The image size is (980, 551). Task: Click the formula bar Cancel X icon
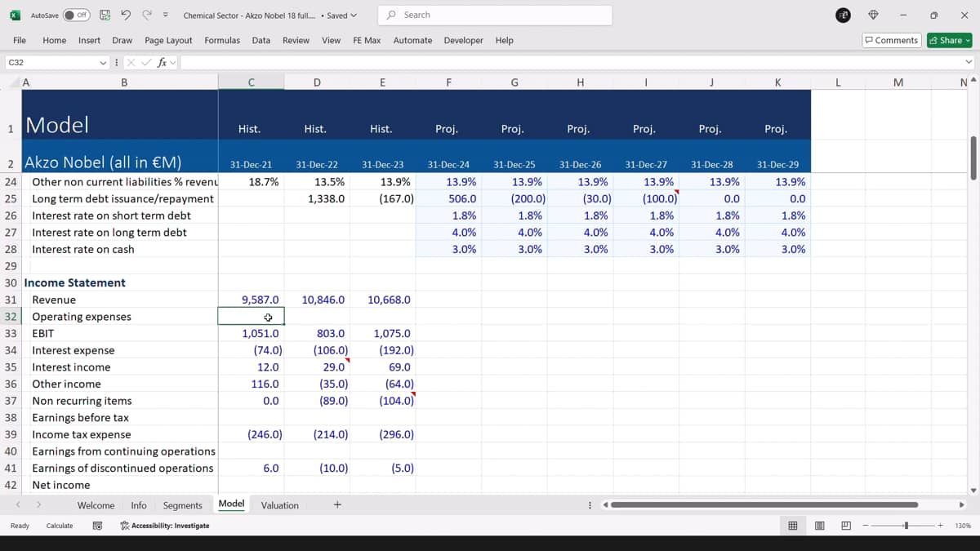[131, 62]
